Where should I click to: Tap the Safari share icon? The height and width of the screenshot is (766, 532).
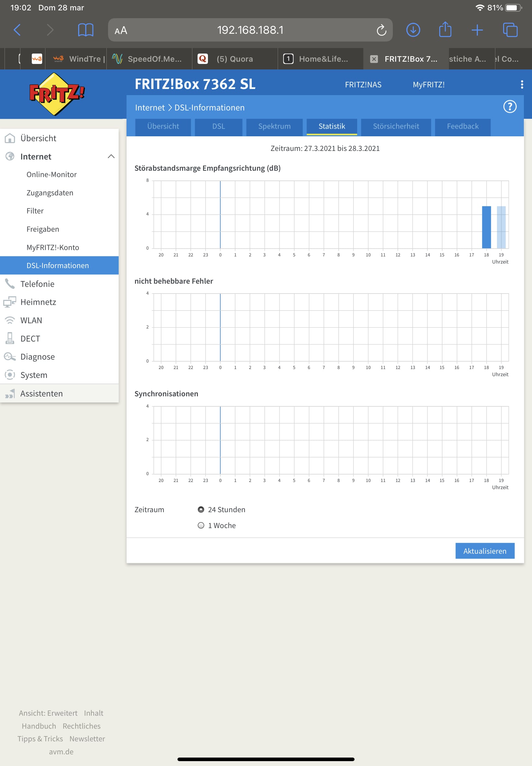(445, 30)
